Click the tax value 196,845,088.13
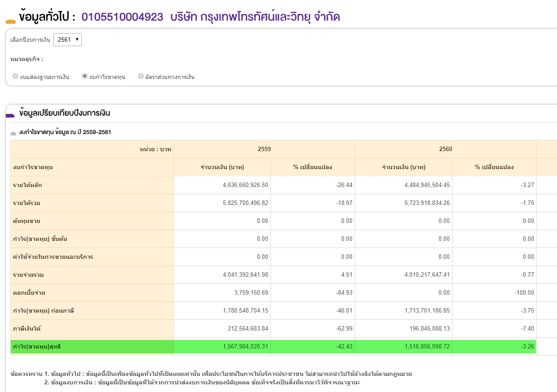Screen dimensions: 557x392 (430, 329)
